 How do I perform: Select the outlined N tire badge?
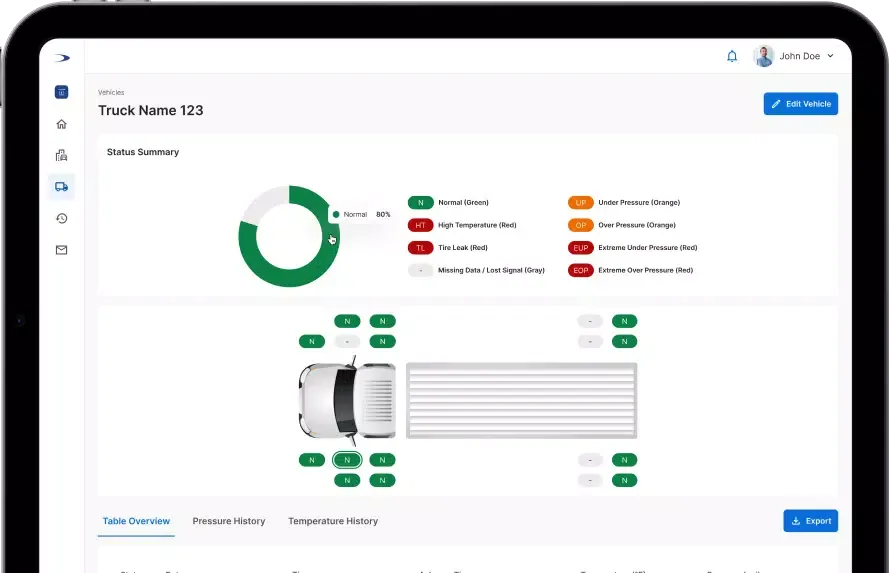point(347,460)
